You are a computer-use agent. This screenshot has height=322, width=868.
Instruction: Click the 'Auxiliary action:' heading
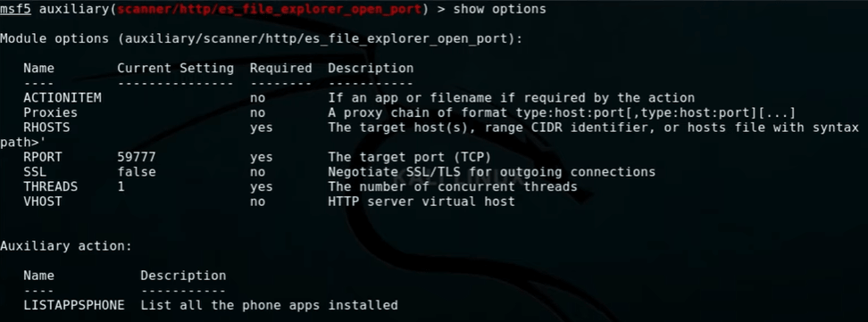point(66,246)
